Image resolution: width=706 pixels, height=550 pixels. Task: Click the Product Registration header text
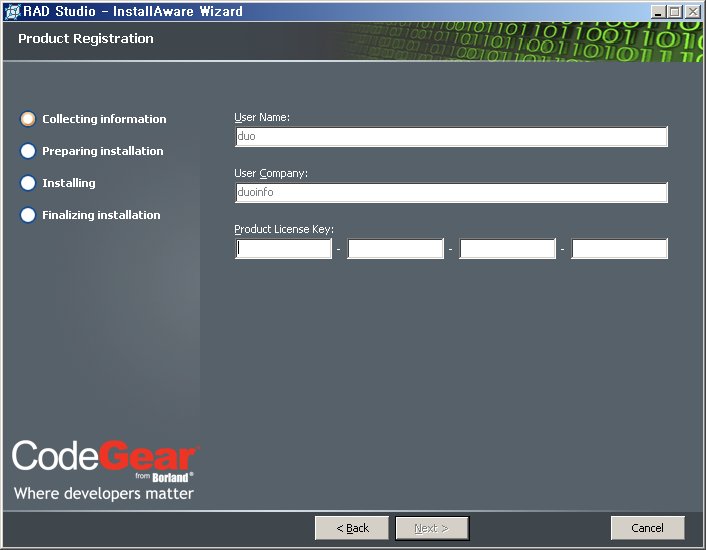pyautogui.click(x=86, y=39)
